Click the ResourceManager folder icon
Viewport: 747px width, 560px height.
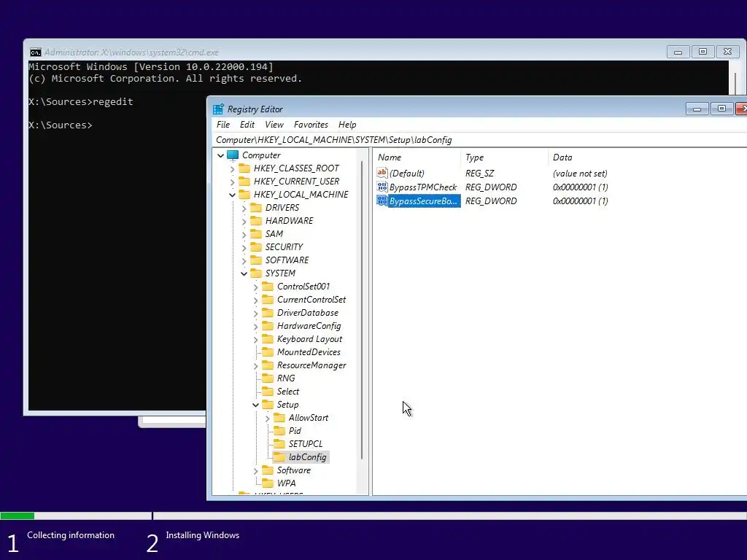[268, 365]
